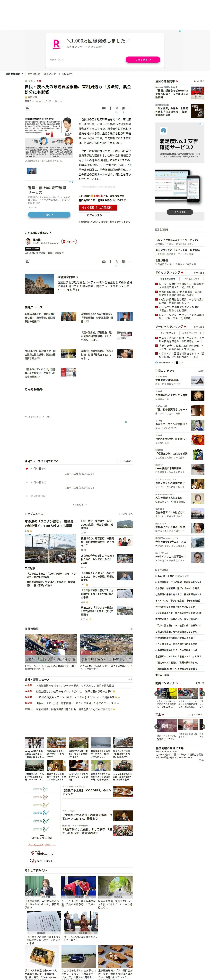The height and width of the screenshot is (980, 210).
Task: Open related news 茂木幹事長ら10年で億単位を
Action: [x=96, y=318]
